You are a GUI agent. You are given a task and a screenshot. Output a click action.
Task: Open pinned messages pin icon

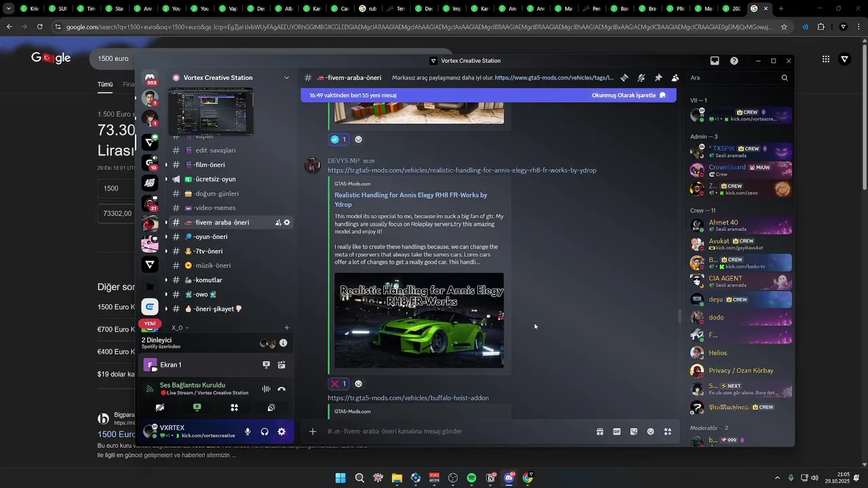[658, 78]
